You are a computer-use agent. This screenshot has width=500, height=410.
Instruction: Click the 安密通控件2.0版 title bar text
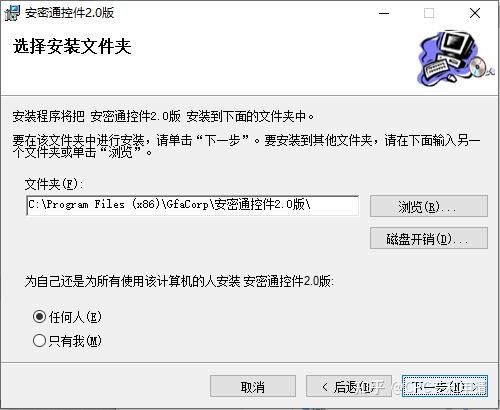[70, 13]
